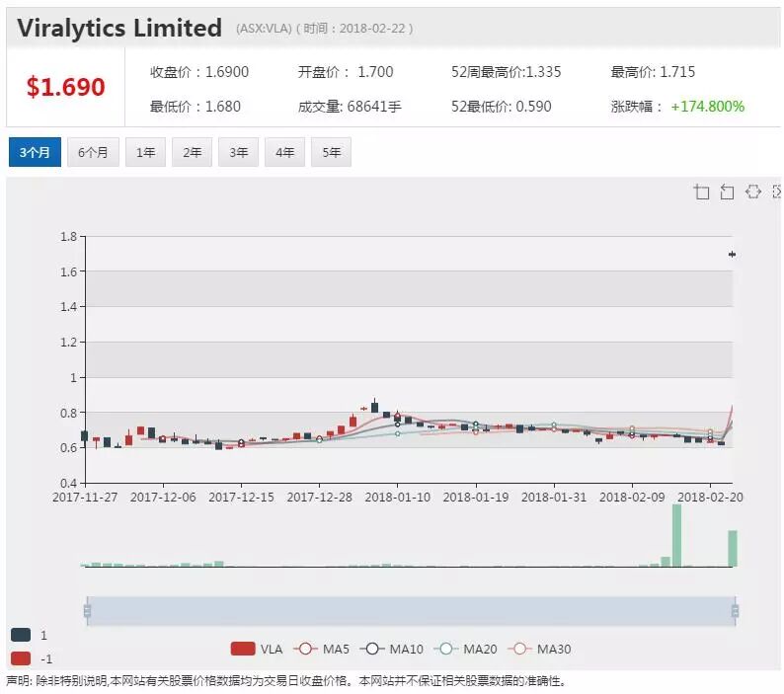This screenshot has width=784, height=694.
Task: Click the 1.8 y-axis label
Action: [68, 237]
